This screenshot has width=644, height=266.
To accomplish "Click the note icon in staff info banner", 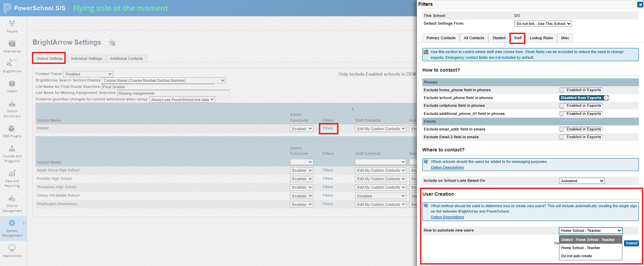I will [x=426, y=52].
